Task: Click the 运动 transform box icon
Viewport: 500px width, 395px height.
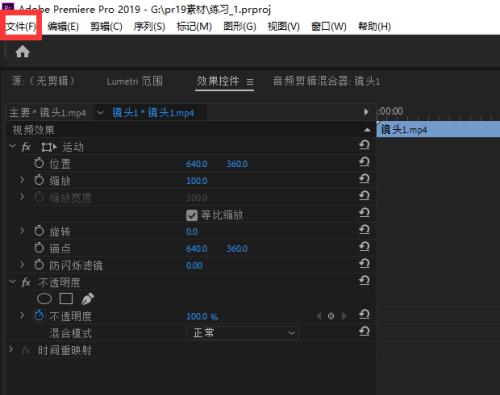Action: click(x=49, y=147)
